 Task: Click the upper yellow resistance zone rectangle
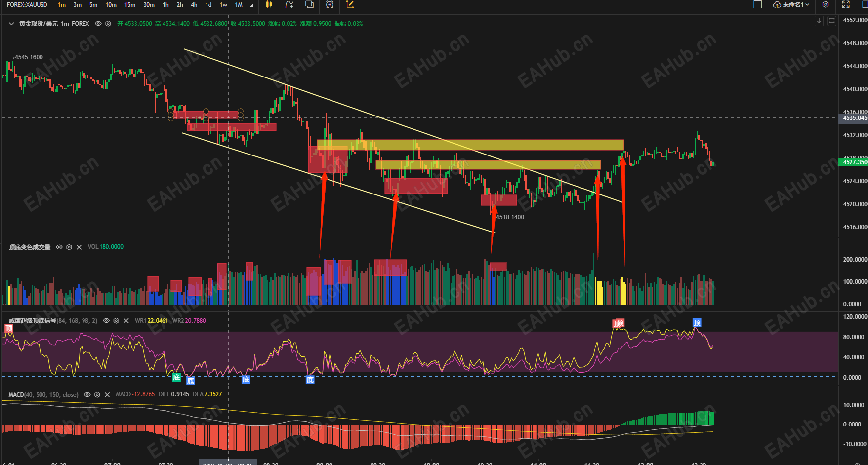[x=470, y=145]
